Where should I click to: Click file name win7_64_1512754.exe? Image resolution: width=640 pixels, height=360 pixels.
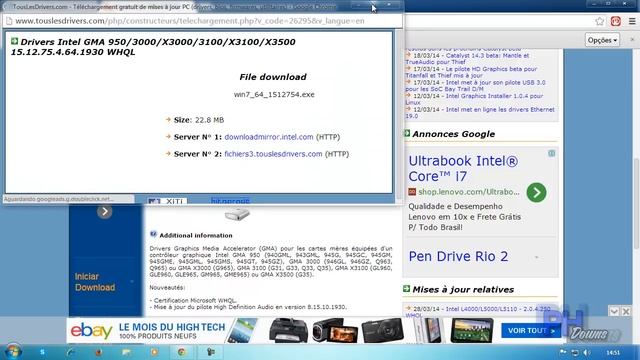click(274, 95)
